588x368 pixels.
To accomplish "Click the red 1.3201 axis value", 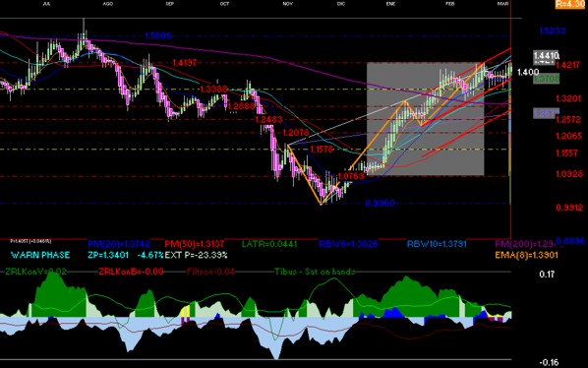I will (568, 98).
